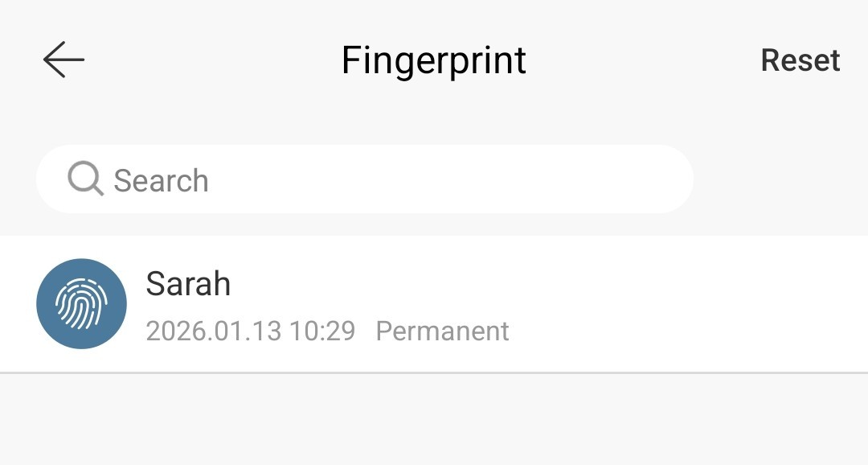Click the Fingerprint page title
The image size is (868, 465).
pos(433,60)
